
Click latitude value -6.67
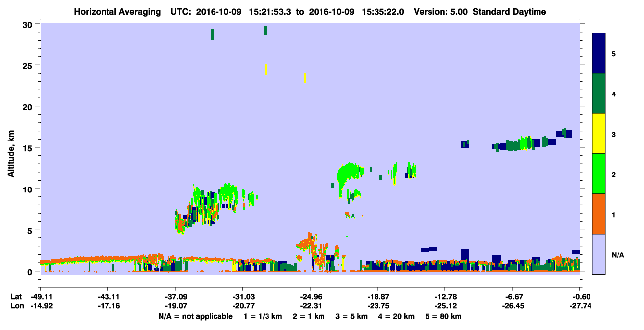[512, 297]
